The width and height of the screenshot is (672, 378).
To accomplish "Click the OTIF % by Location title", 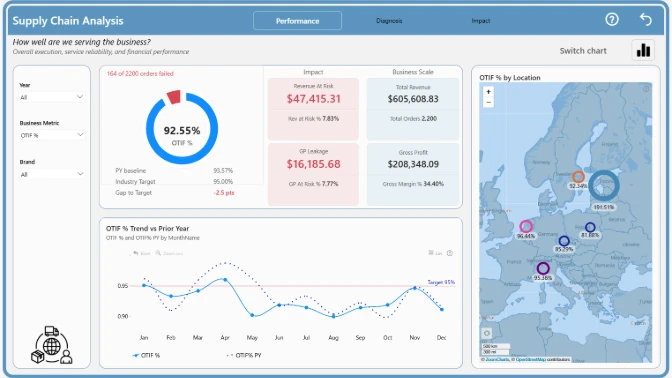I will coord(510,78).
